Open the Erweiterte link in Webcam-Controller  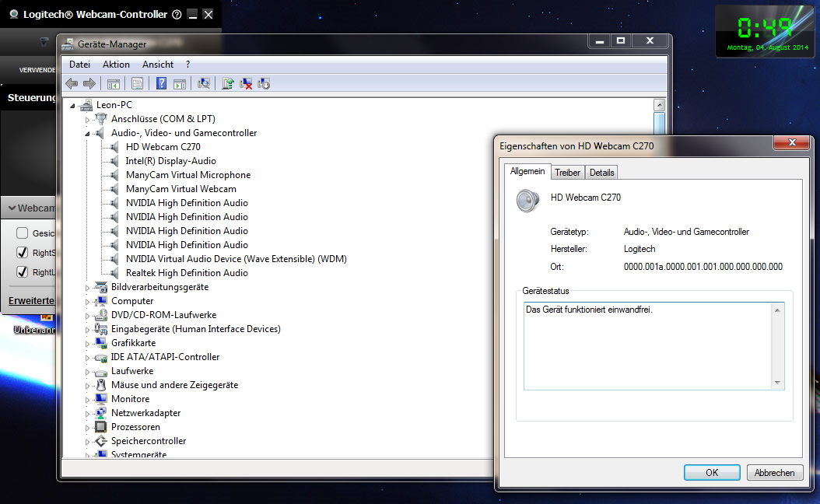click(x=31, y=301)
